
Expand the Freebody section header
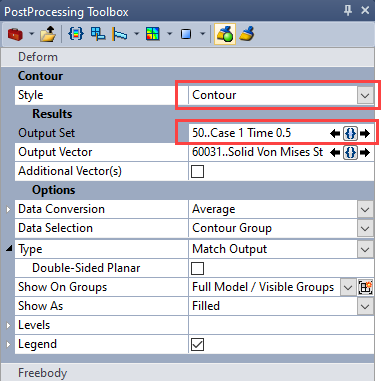[188, 373]
